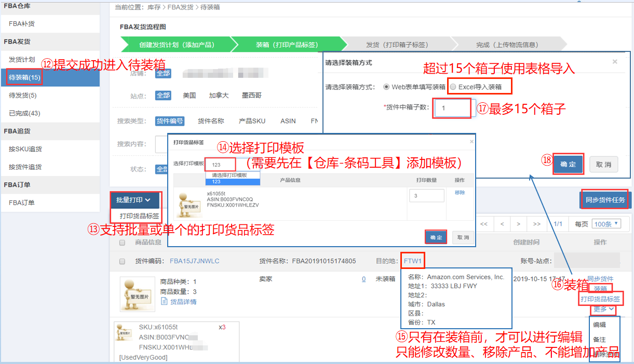Close the 打印货品标签 dialog with X
This screenshot has width=634, height=364.
pos(471,141)
